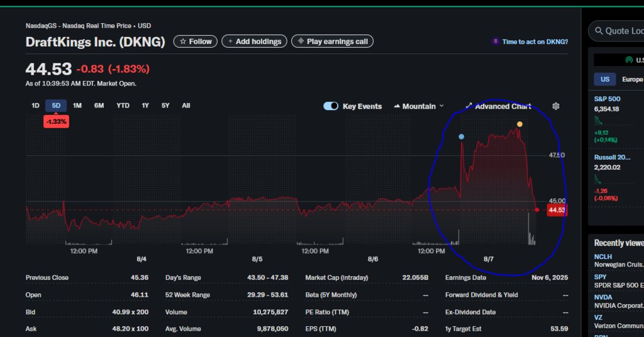Click the orange key event marker on chart
Image resolution: width=644 pixels, height=337 pixels.
point(519,124)
